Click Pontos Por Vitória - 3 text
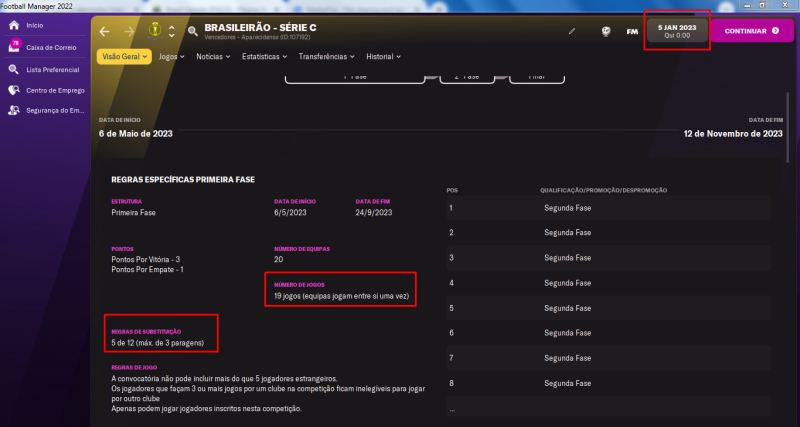Screen dimensions: 800x427 145,260
